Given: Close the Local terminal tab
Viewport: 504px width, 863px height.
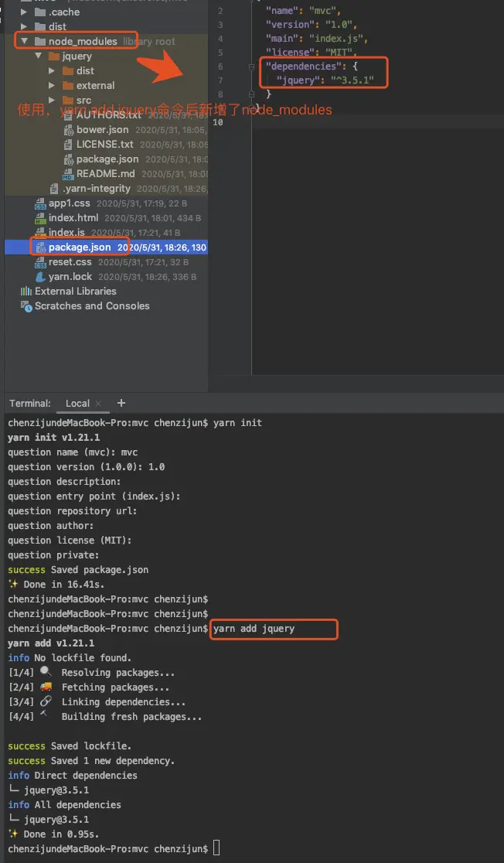Looking at the screenshot, I should click(x=98, y=404).
